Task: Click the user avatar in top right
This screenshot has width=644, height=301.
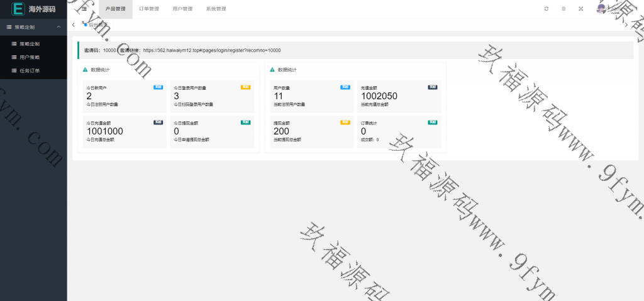Action: (601, 9)
